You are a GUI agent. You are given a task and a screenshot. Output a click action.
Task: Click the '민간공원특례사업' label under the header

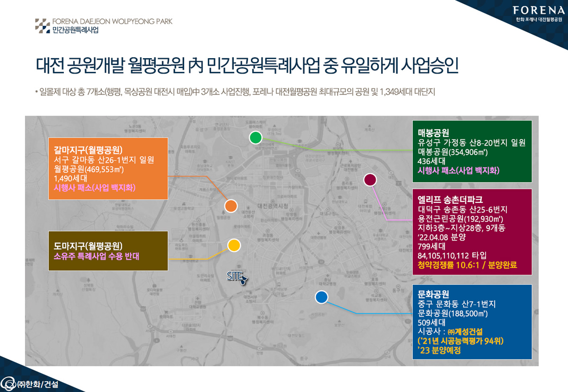(x=76, y=29)
